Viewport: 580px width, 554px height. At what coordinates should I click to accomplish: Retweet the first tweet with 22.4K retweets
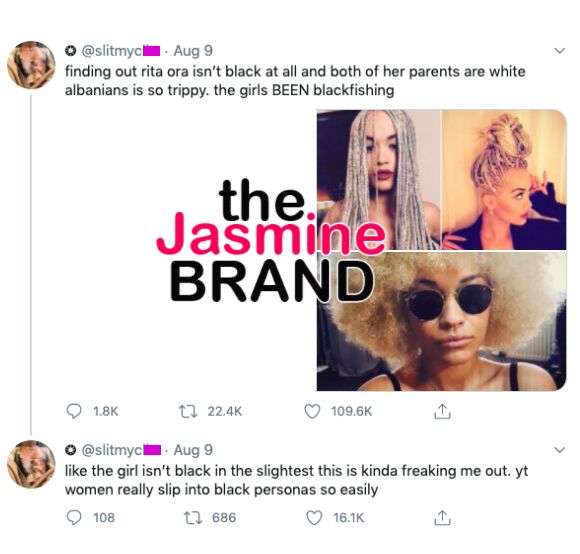coord(188,411)
